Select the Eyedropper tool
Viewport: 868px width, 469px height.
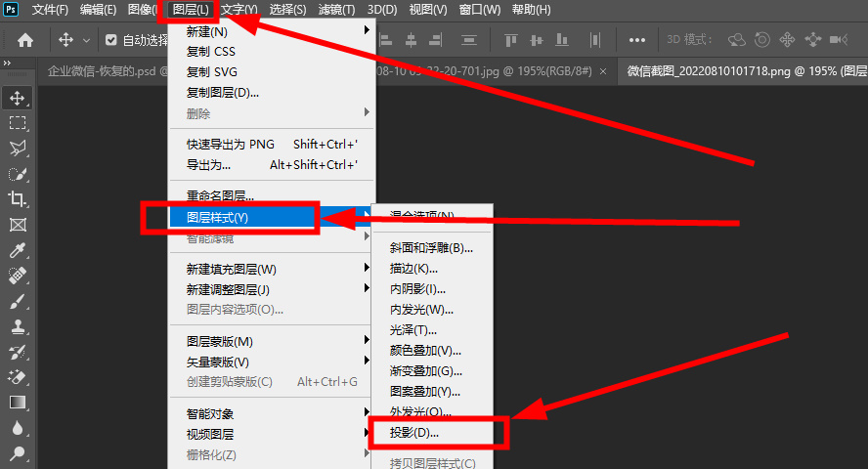tap(18, 250)
